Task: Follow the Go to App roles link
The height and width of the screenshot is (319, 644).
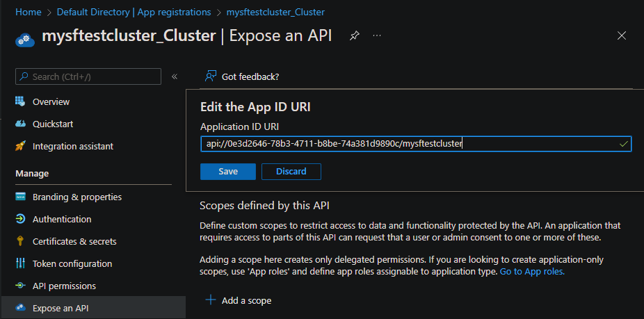Action: click(x=532, y=272)
